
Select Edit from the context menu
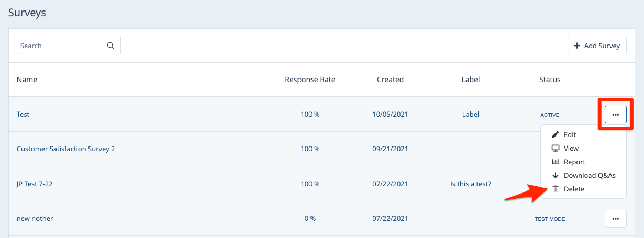click(x=570, y=134)
